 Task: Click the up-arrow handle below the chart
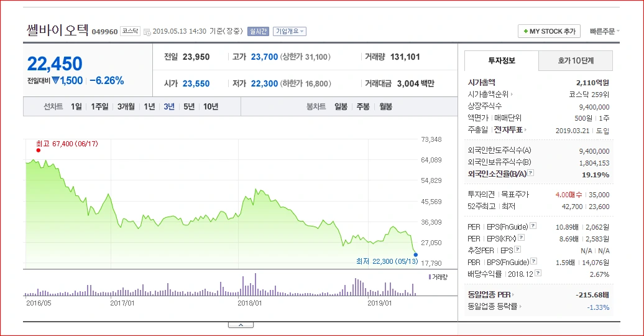241,325
